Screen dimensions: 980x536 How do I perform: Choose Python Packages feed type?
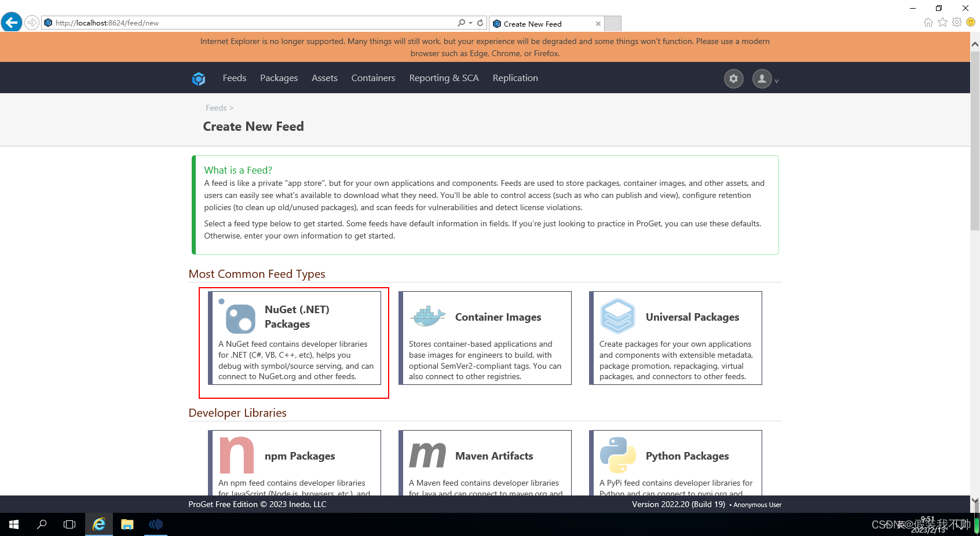tap(675, 462)
